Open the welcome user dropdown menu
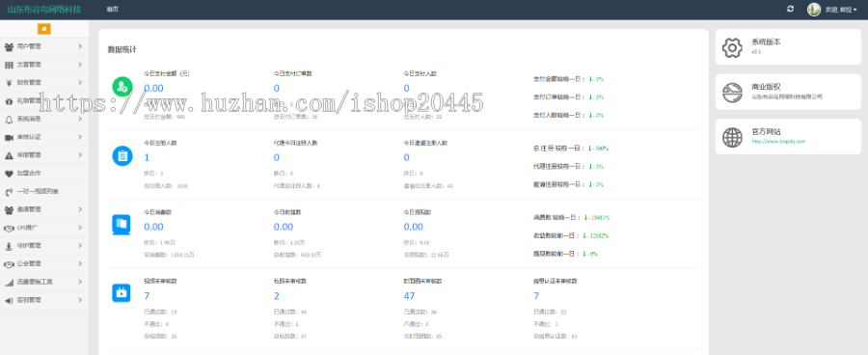This screenshot has width=868, height=355. click(x=841, y=10)
